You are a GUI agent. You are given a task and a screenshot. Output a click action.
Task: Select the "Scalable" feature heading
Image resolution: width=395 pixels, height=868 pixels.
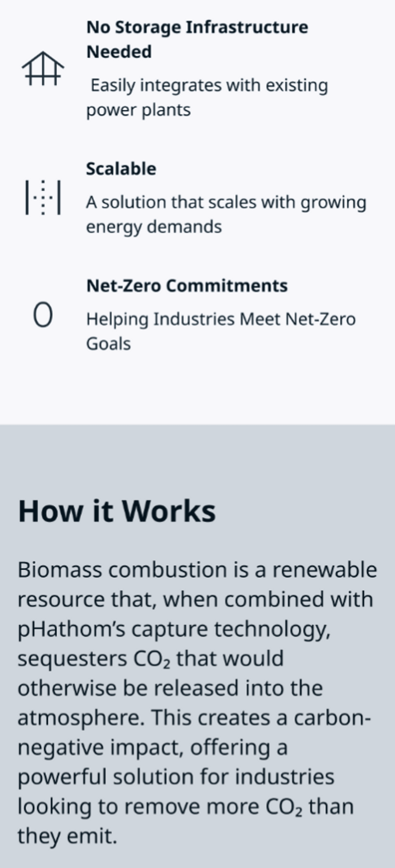(121, 168)
